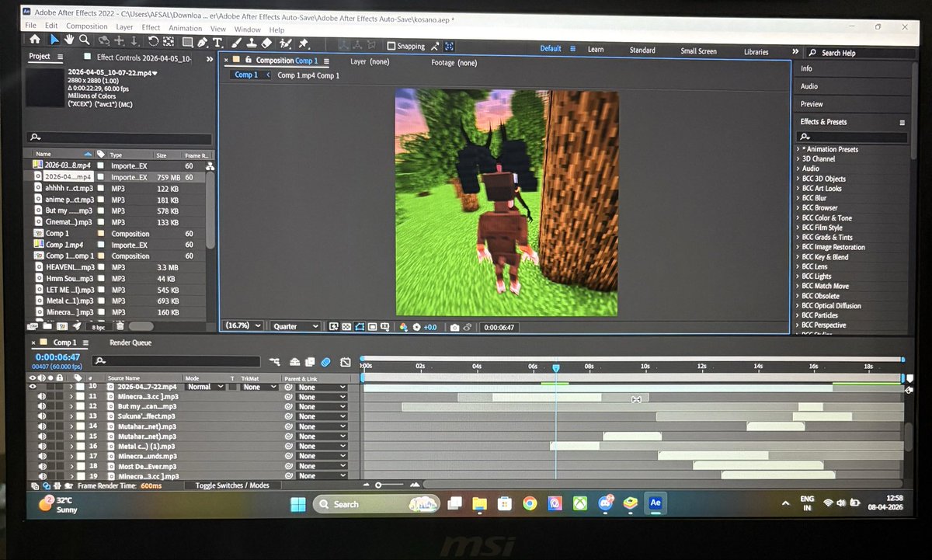Click Toggle Switches / Modes button
The height and width of the screenshot is (560, 932).
tap(232, 485)
